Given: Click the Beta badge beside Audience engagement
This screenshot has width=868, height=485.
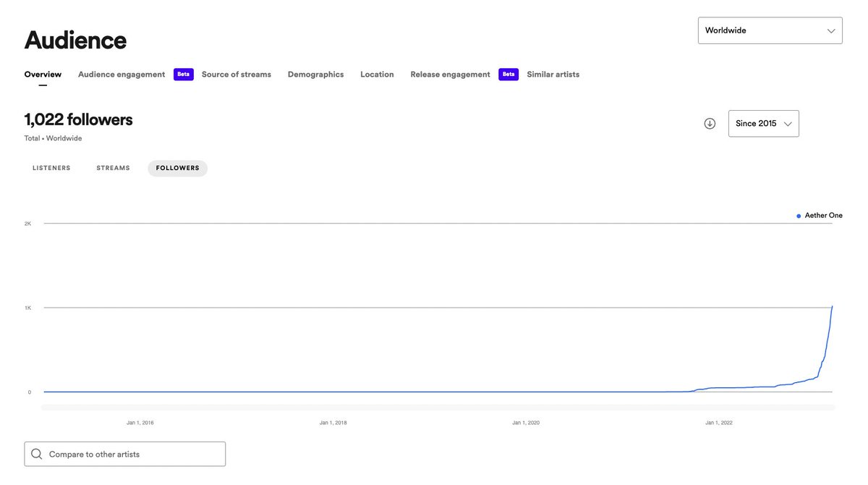Looking at the screenshot, I should pos(184,75).
